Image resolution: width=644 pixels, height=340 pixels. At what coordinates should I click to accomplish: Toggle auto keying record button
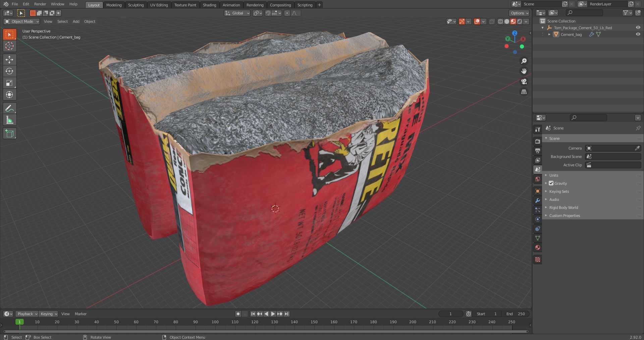pos(238,314)
